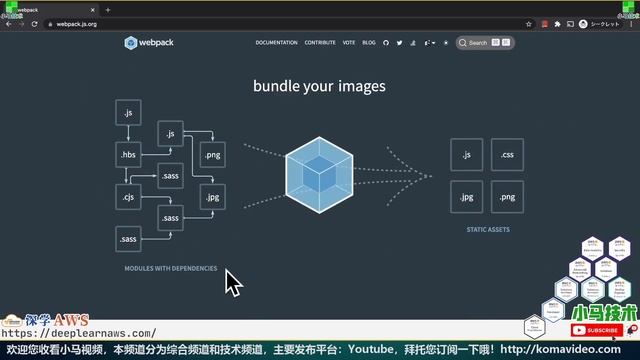
Task: Click 'bundle your images' heading
Action: 319,86
